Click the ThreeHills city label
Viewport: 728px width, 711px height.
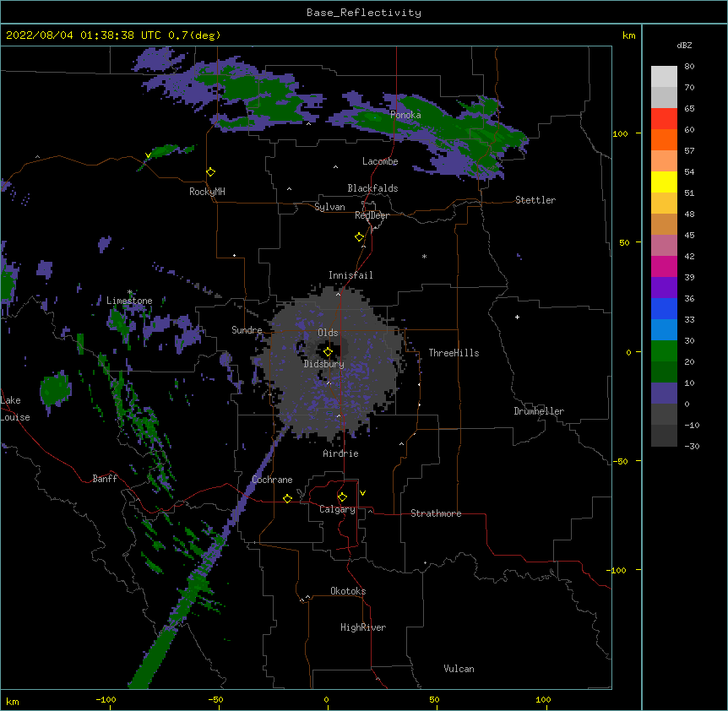point(454,353)
